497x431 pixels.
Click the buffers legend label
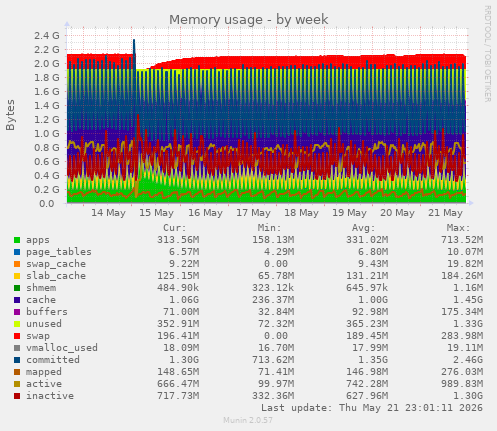(x=47, y=312)
